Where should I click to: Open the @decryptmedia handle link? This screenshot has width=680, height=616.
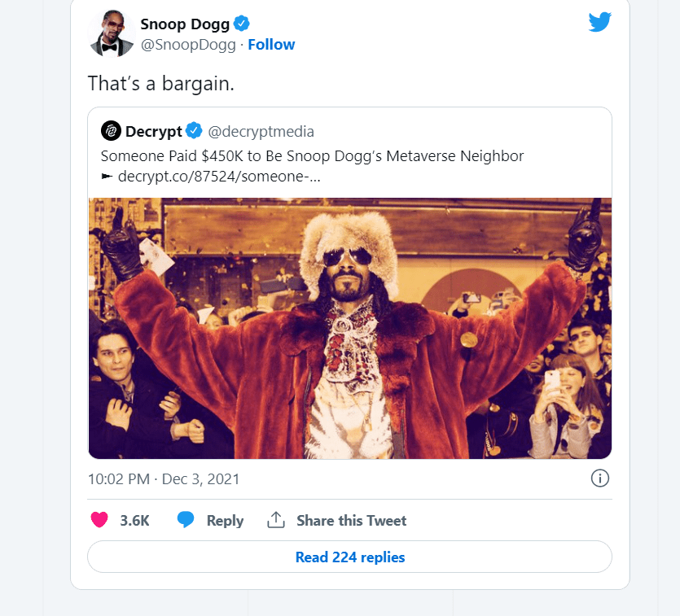261,131
